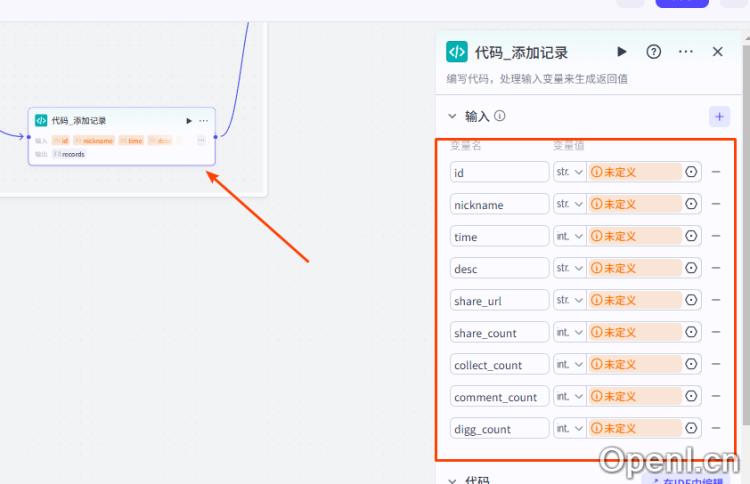Click the undefined value field for comment_count
Screen dimensions: 750x484
coord(634,396)
